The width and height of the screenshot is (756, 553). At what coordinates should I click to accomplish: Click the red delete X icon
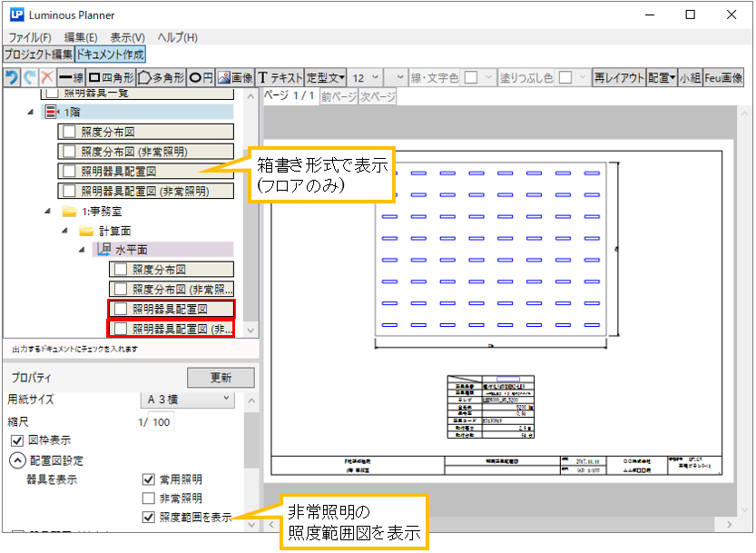tap(46, 78)
